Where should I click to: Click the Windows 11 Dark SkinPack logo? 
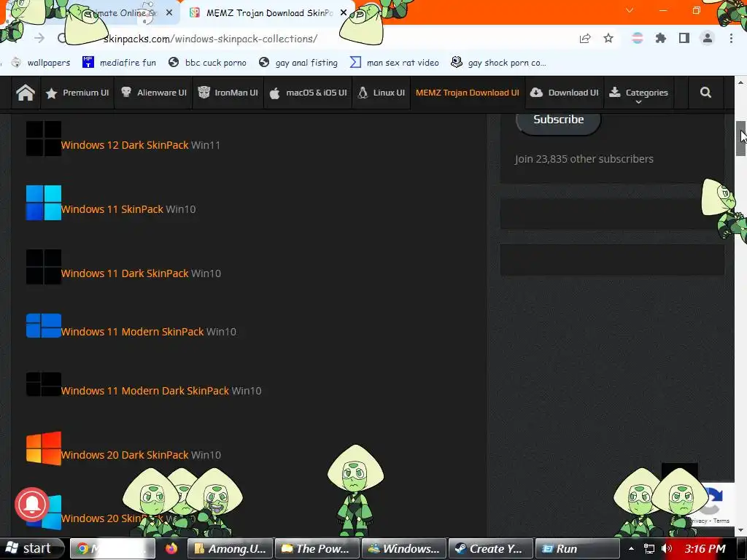tap(43, 267)
